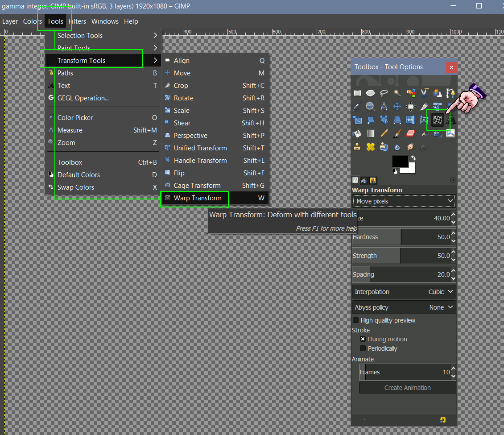Select the Handle Transform tool icon
Screen dimensions: 504x435
pyautogui.click(x=384, y=120)
